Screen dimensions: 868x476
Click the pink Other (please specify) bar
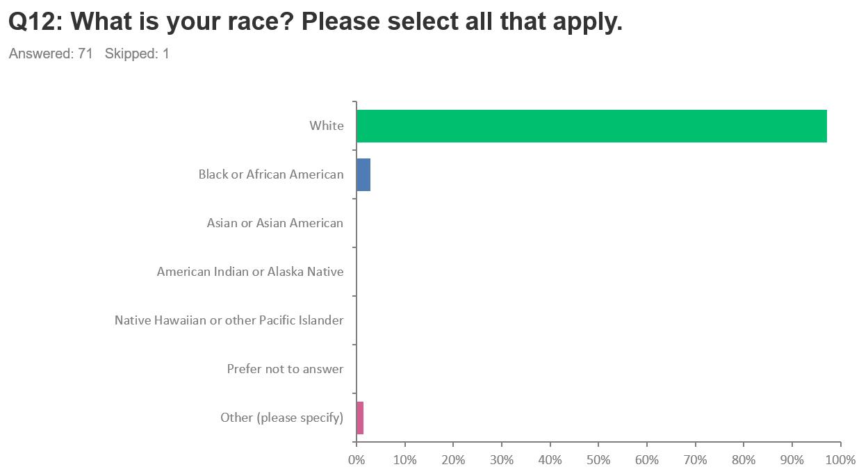point(360,418)
